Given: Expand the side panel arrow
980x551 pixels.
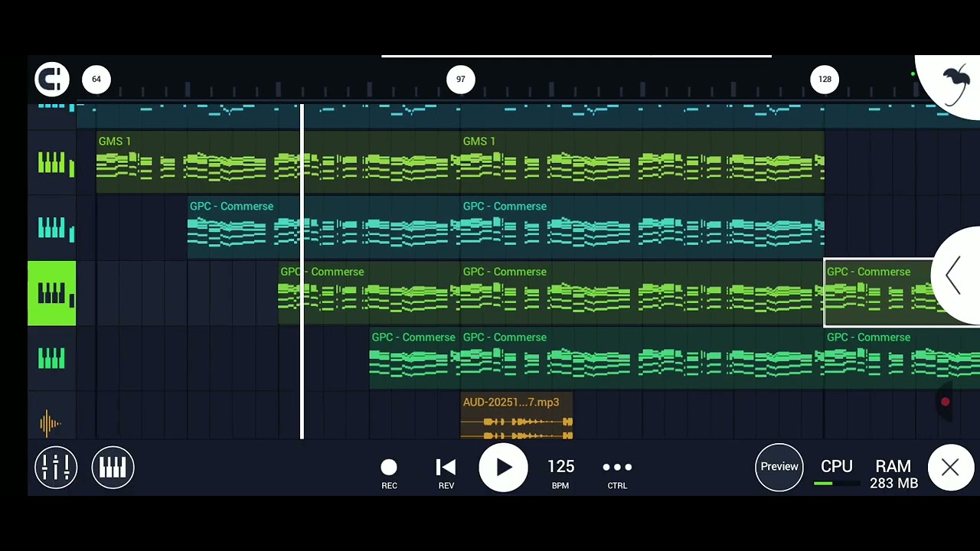Looking at the screenshot, I should [x=955, y=275].
